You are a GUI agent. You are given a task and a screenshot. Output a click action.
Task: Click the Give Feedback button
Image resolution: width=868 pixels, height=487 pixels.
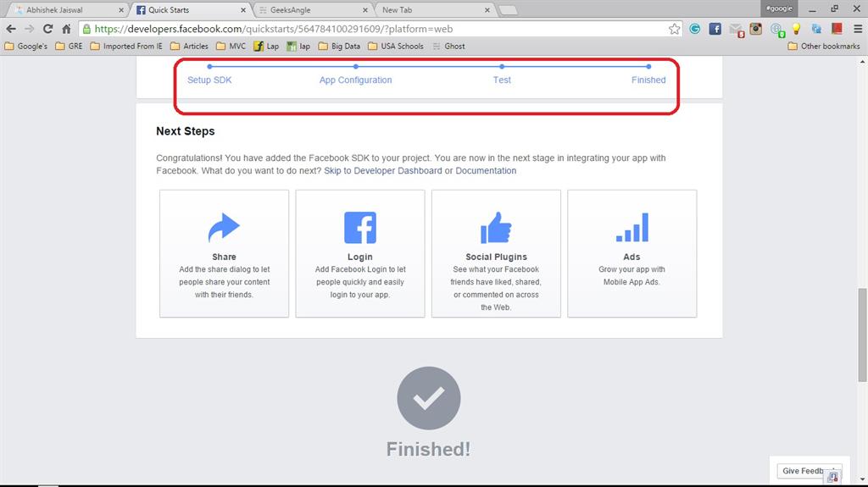tap(809, 471)
